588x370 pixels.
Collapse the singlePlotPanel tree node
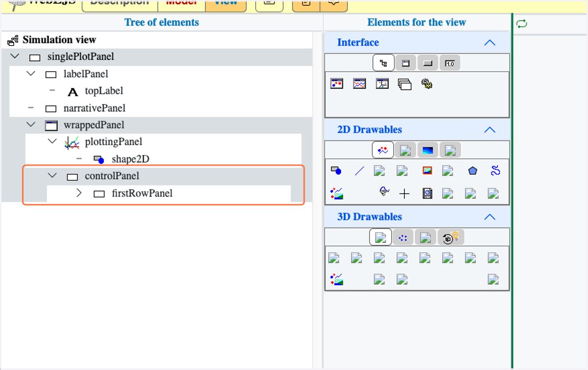click(15, 56)
